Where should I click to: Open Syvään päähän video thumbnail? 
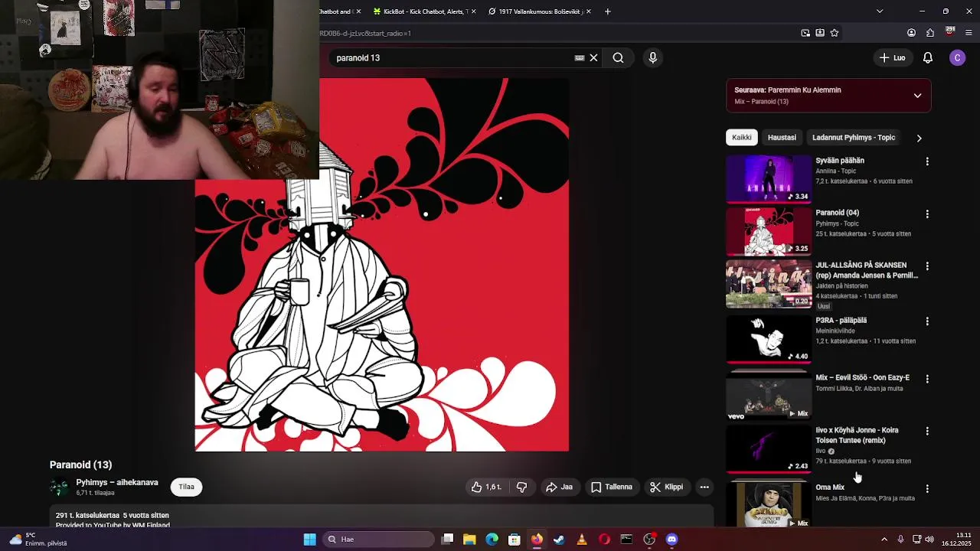(769, 179)
